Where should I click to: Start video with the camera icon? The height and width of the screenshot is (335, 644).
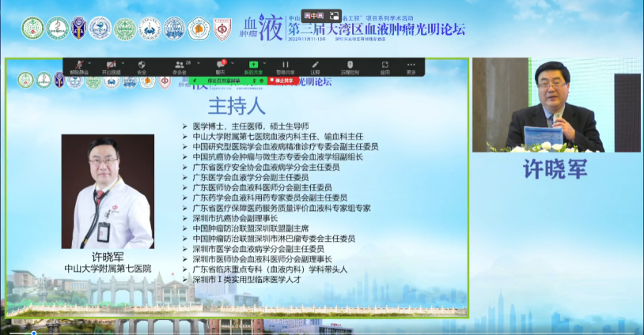tap(111, 67)
